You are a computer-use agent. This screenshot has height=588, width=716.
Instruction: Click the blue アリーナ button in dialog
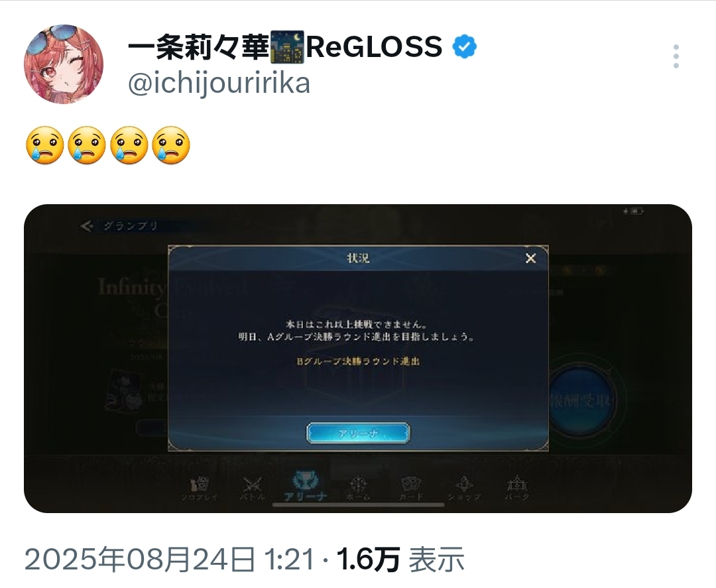point(358,434)
